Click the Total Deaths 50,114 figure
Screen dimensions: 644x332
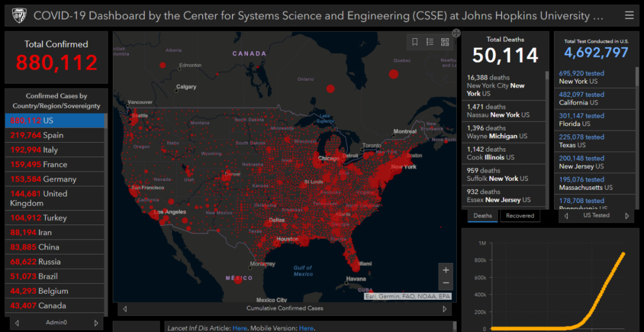[505, 55]
